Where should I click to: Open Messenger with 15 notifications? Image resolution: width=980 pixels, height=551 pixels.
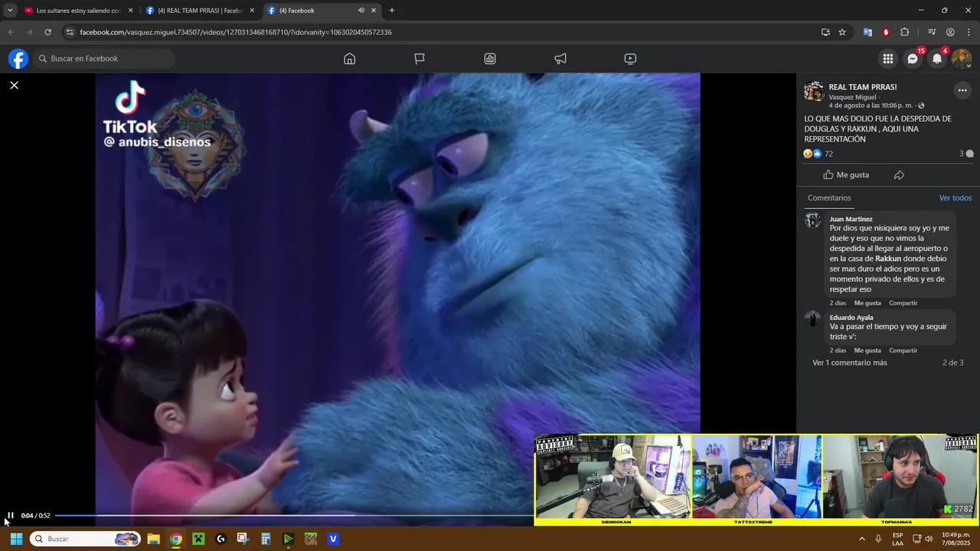[913, 59]
